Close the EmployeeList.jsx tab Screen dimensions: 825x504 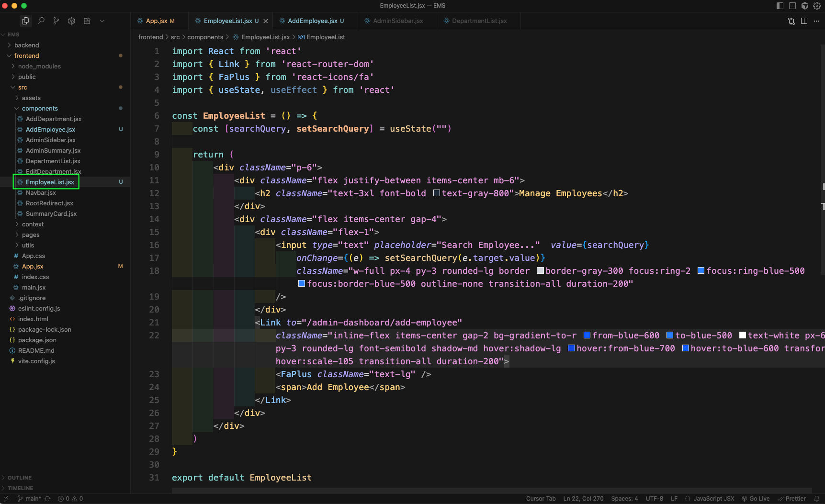pos(266,21)
